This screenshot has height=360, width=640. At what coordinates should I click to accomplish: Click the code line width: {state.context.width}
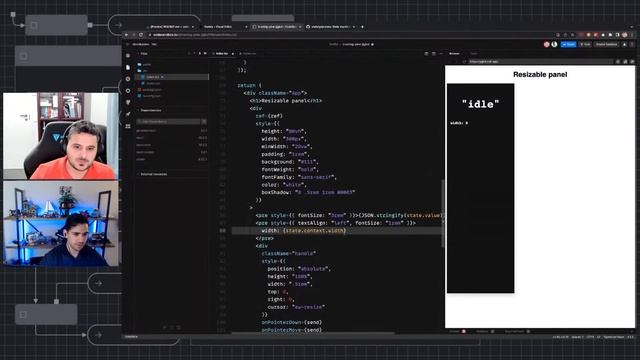click(x=303, y=231)
